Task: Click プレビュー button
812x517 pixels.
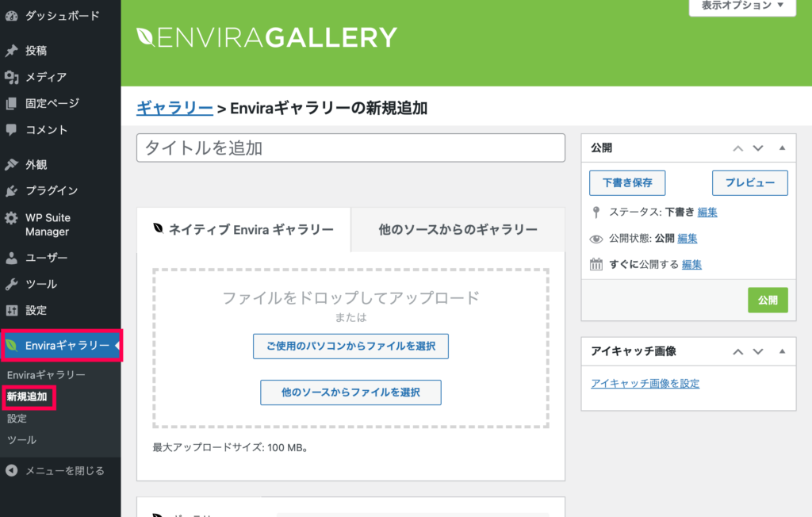Action: point(750,183)
